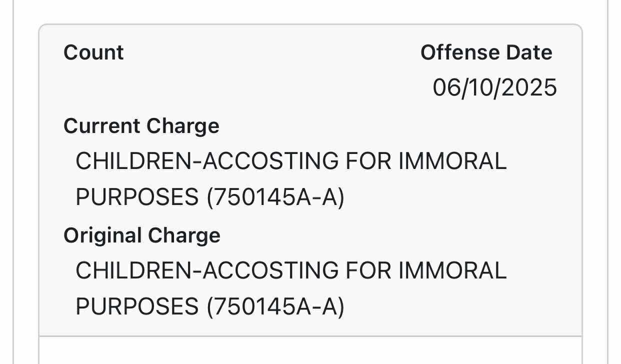Select the offense date 06/10/2025

tap(494, 88)
